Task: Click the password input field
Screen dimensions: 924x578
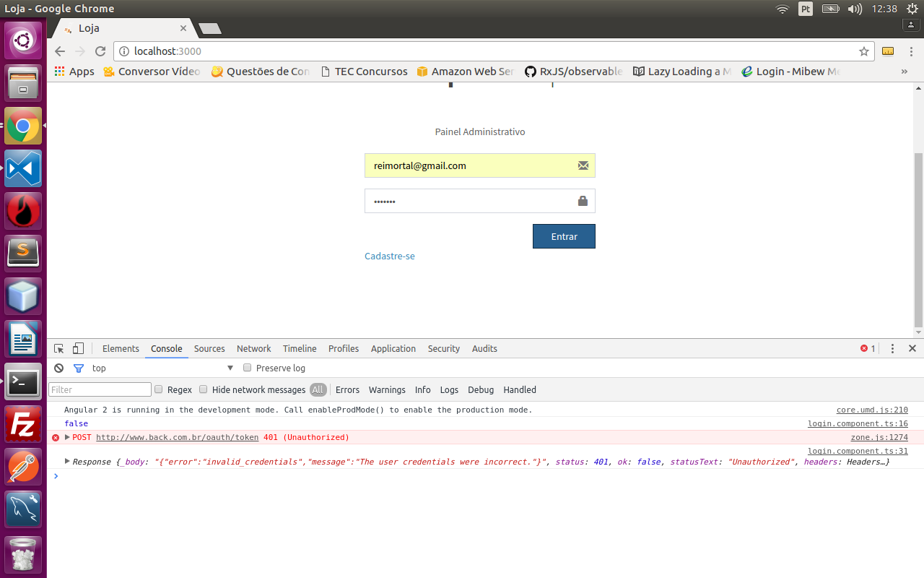Action: (x=480, y=201)
